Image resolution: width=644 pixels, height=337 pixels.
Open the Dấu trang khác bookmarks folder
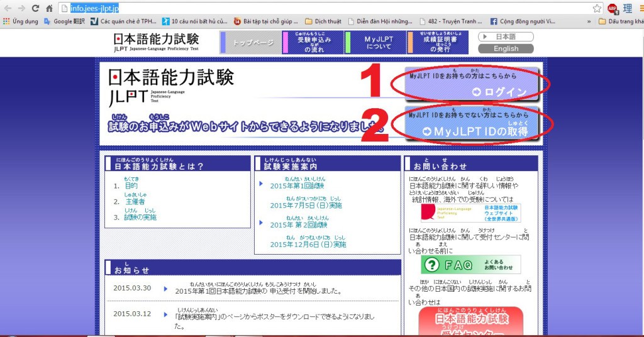tap(621, 21)
